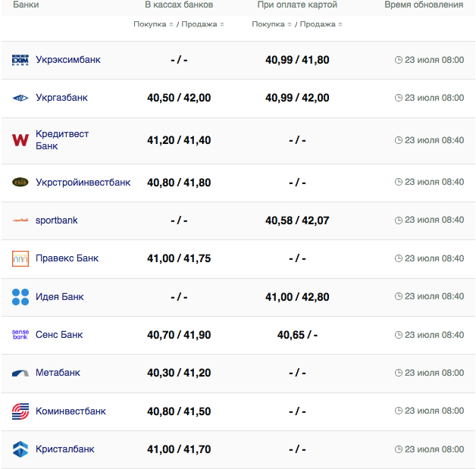Click the Метабанк logo icon
The image size is (476, 469).
click(20, 373)
